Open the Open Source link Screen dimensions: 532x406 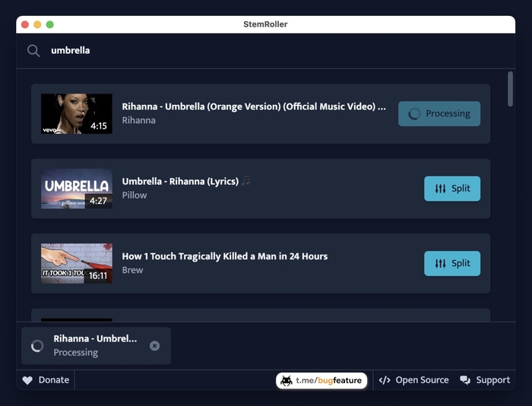click(x=413, y=380)
